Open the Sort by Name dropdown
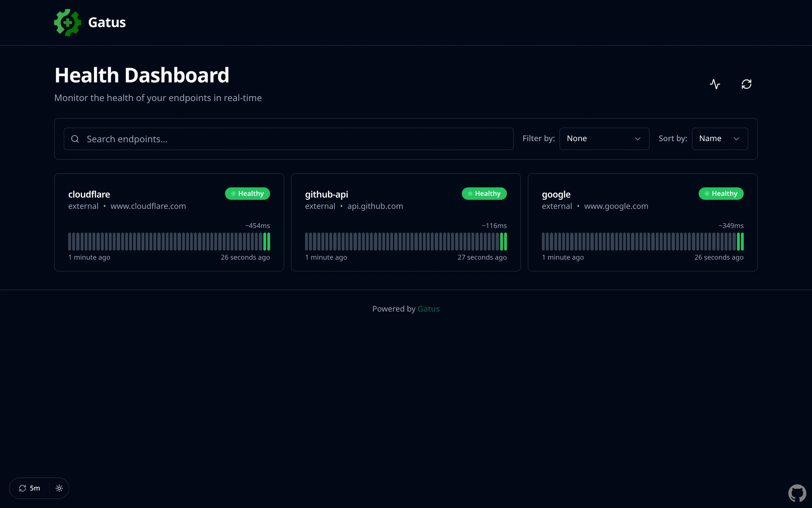The image size is (812, 508). point(720,139)
